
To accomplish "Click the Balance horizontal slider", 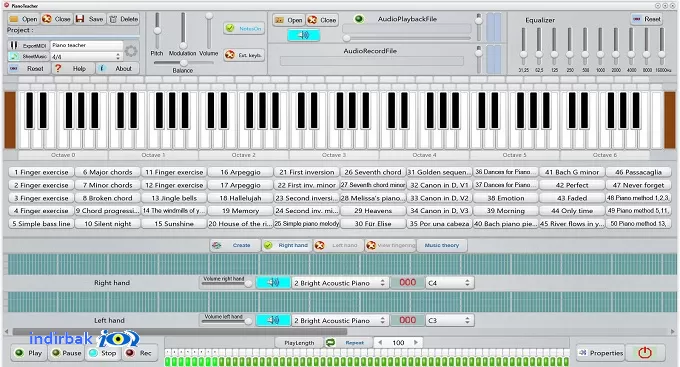I will (x=183, y=63).
